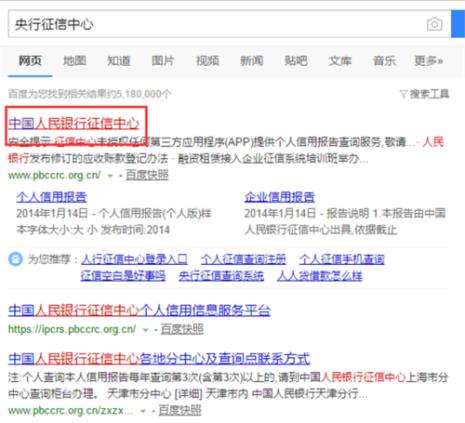Open the 音乐 tab
This screenshot has height=423, width=465.
384,61
